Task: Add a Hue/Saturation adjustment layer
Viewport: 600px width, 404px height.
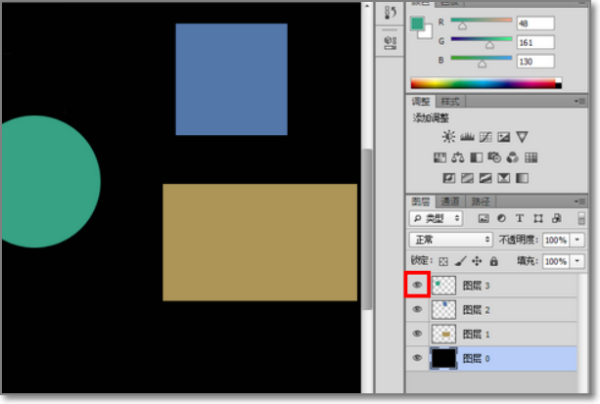Action: [x=440, y=157]
